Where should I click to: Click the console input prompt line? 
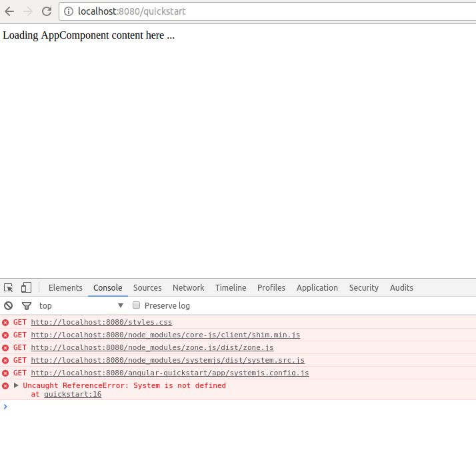point(238,407)
